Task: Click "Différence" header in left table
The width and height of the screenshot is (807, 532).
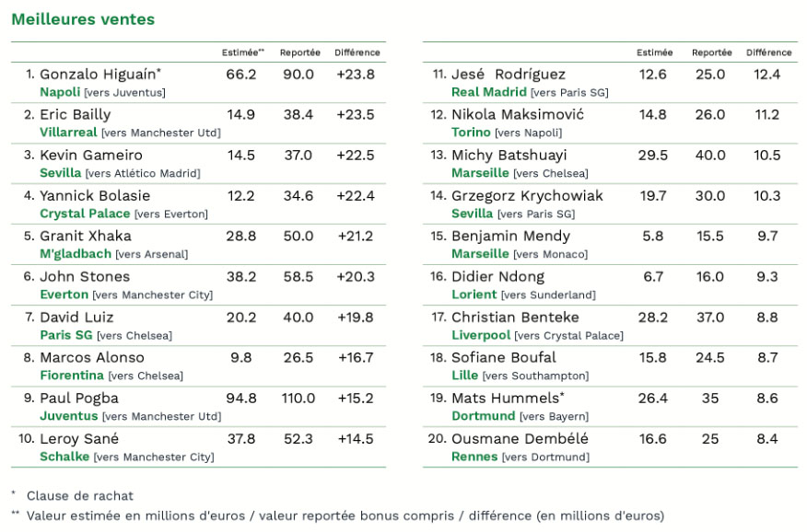Action: point(357,52)
